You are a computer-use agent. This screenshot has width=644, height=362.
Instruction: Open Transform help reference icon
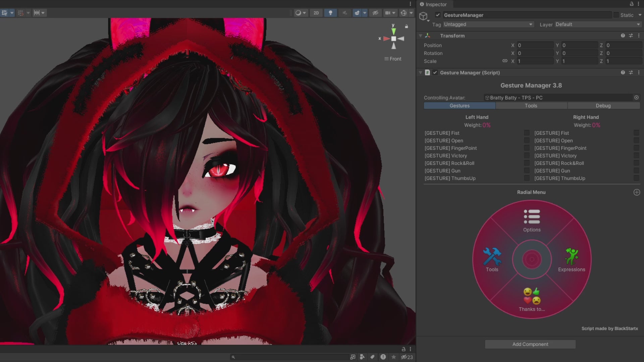623,36
